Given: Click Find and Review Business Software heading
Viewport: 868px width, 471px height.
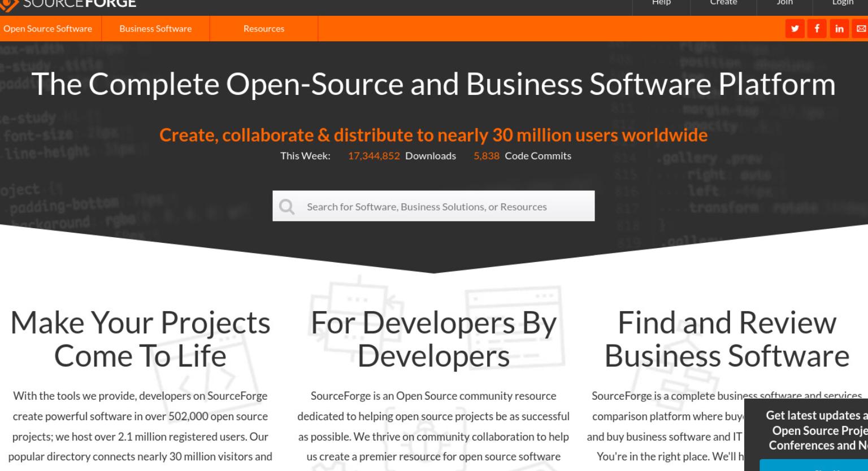Looking at the screenshot, I should (x=727, y=339).
